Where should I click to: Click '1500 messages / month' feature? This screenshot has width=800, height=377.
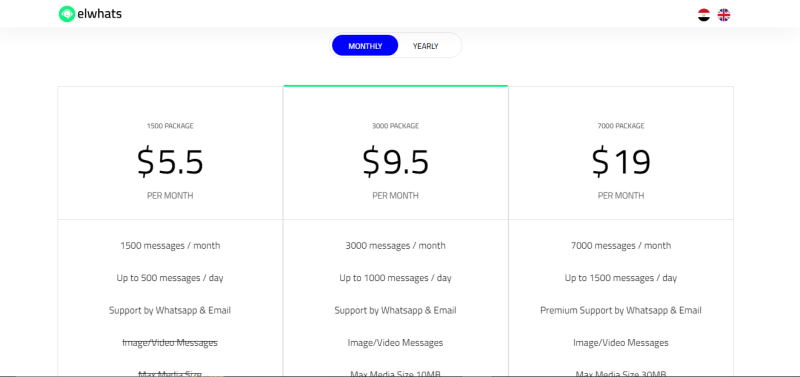click(170, 245)
